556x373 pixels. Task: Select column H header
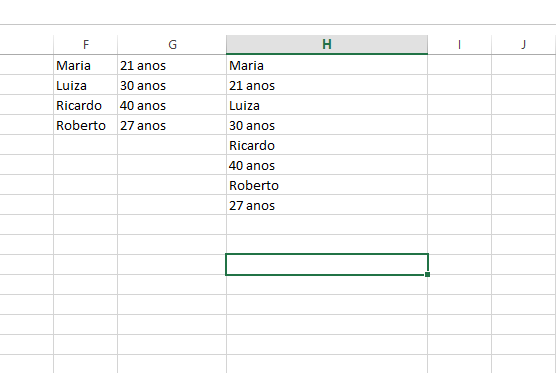(x=327, y=45)
